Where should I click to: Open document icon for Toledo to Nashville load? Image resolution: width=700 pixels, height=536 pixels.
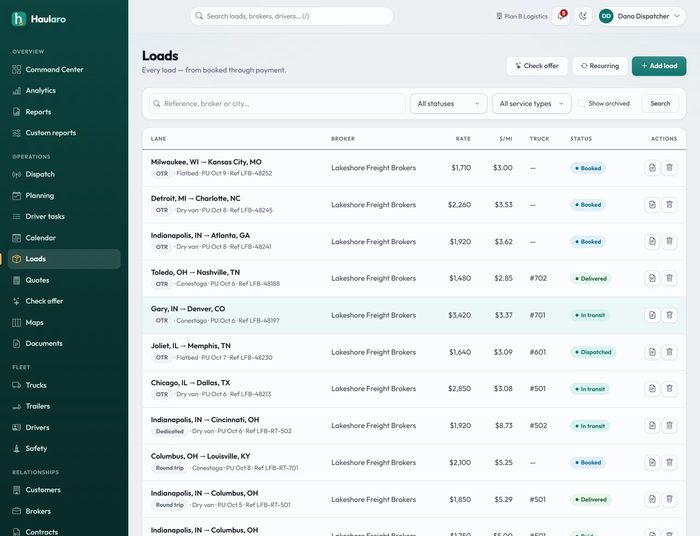pos(652,278)
